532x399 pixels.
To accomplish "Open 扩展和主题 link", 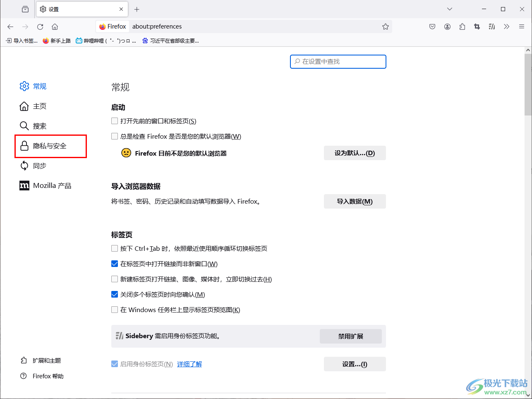I will (x=41, y=361).
